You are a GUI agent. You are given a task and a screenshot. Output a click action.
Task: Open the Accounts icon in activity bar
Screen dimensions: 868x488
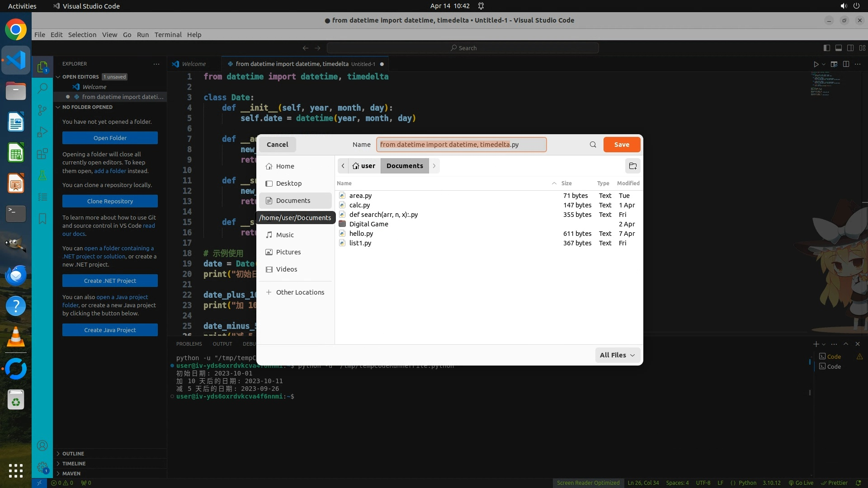click(42, 446)
